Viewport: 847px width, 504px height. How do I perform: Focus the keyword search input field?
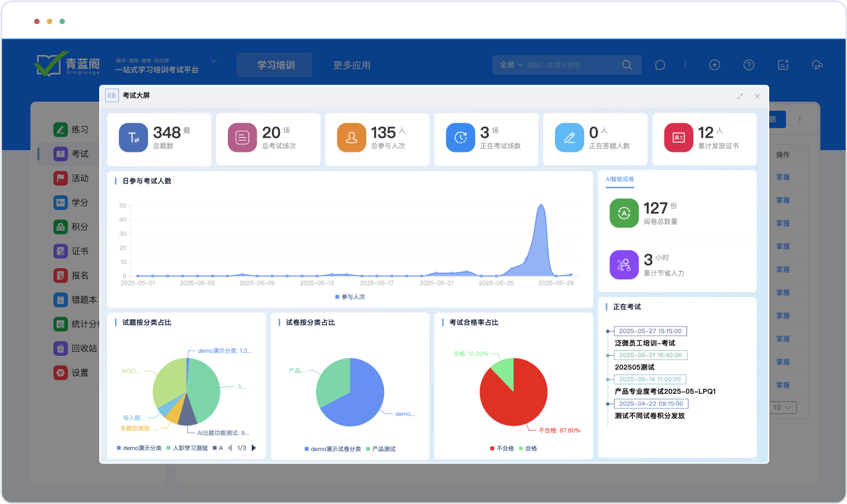point(570,65)
